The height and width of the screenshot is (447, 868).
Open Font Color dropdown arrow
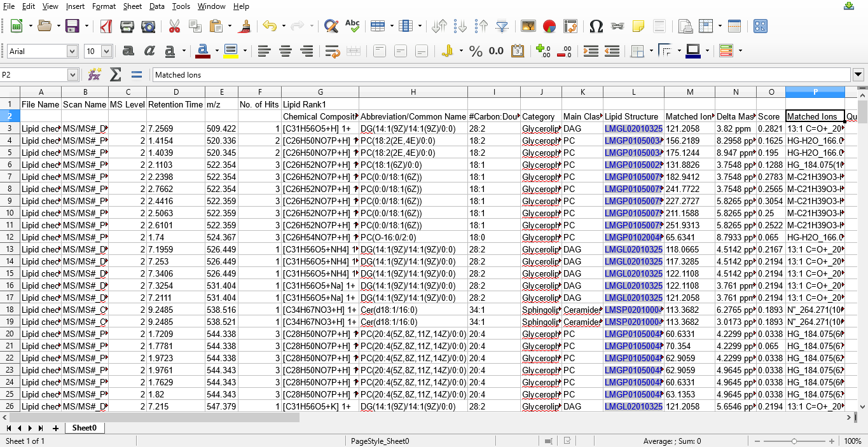coord(216,52)
